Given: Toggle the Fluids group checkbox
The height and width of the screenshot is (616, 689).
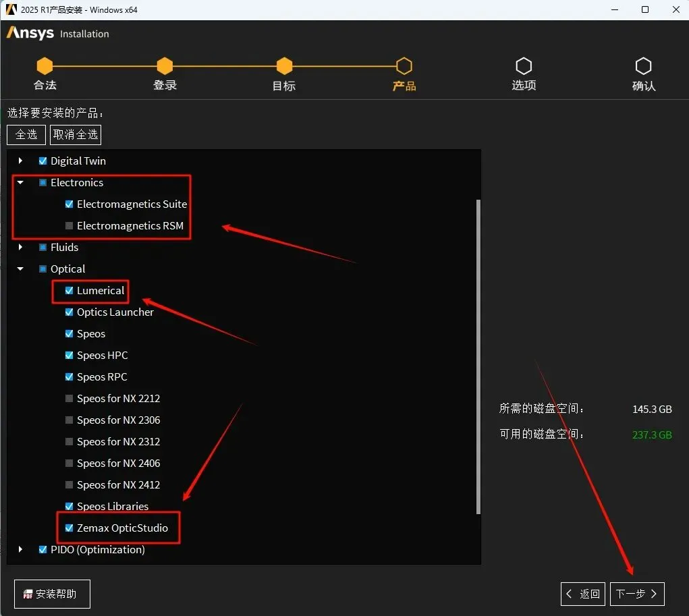Looking at the screenshot, I should pos(43,247).
